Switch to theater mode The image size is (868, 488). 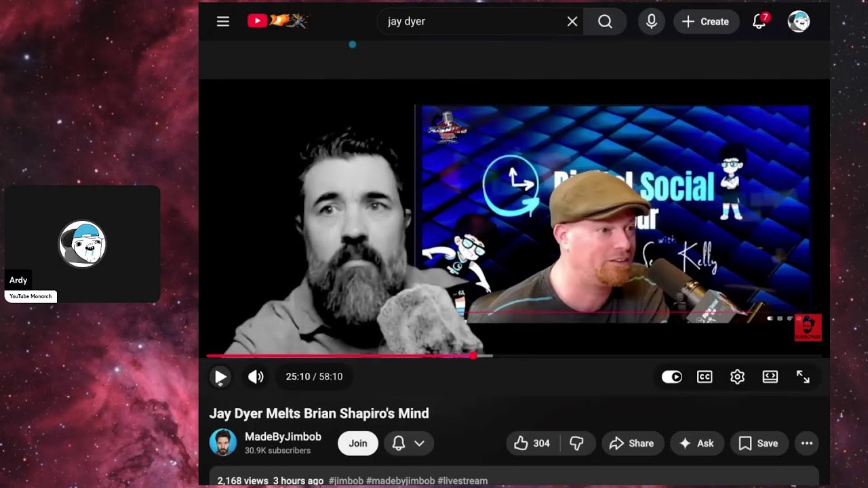point(770,377)
